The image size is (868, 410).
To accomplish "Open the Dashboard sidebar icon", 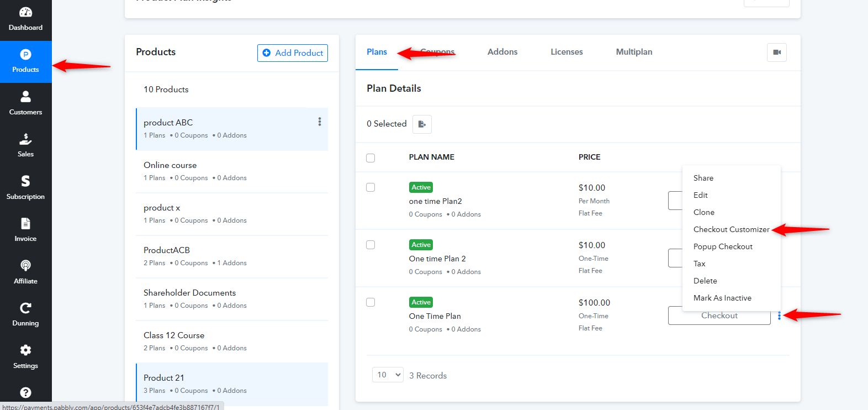I will pos(25,12).
